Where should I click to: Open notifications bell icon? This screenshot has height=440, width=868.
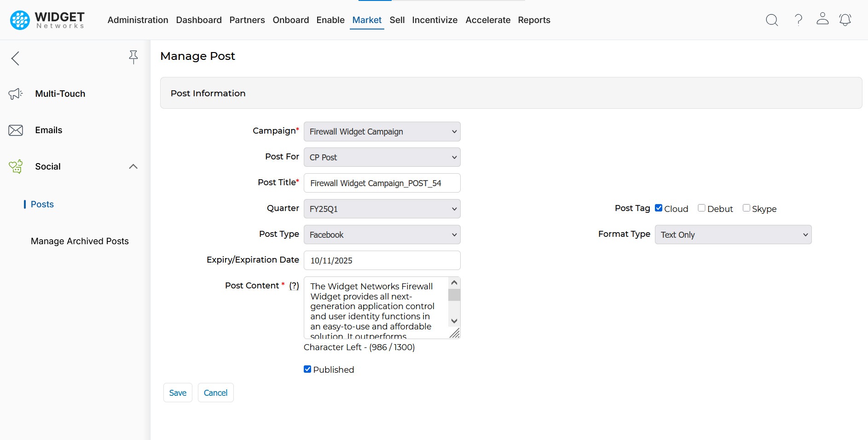(845, 20)
